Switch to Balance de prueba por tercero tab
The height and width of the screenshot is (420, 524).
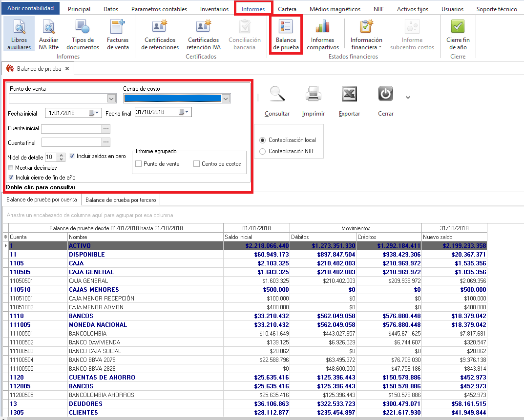[x=120, y=200]
